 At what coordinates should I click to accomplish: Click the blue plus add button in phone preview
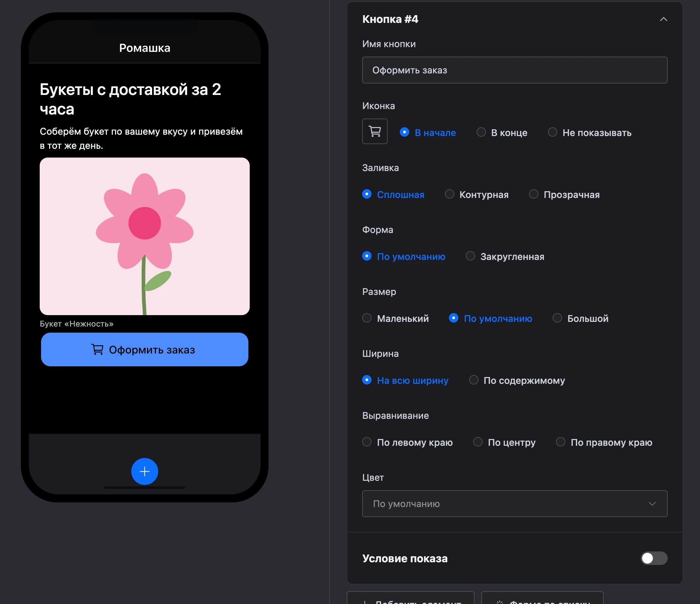pos(145,471)
